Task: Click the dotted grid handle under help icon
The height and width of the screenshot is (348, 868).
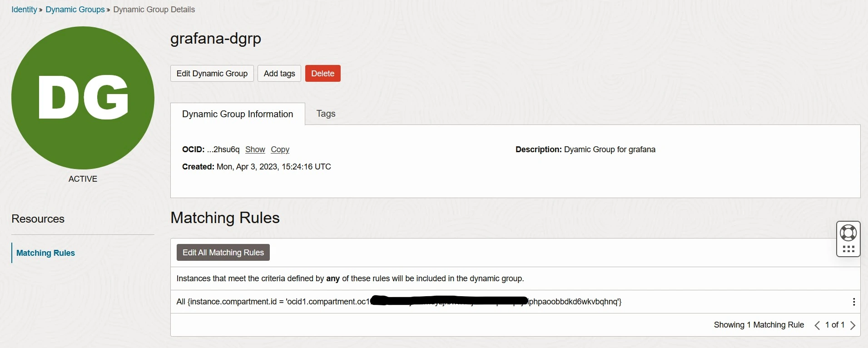Action: (x=848, y=249)
